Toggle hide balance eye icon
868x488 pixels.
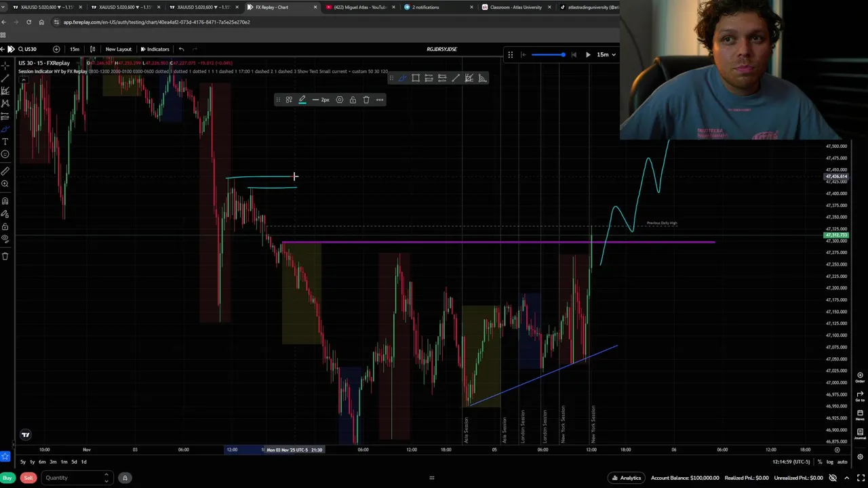pyautogui.click(x=833, y=478)
